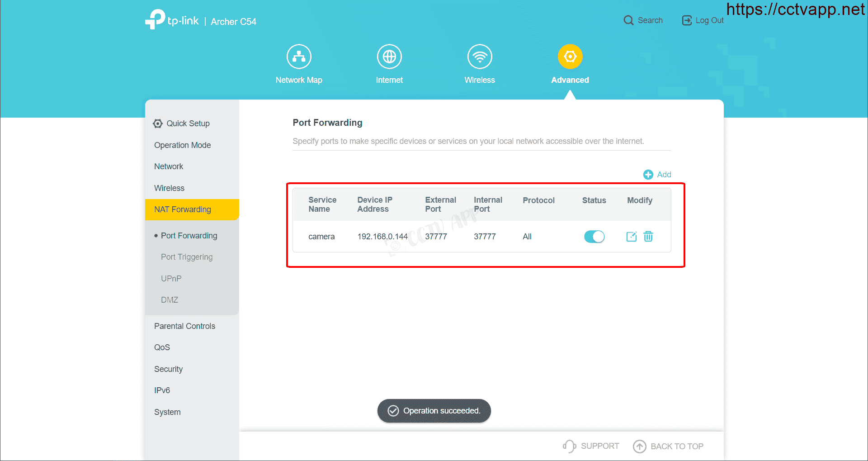Delete camera rule with trash icon
This screenshot has width=868, height=461.
tap(648, 237)
